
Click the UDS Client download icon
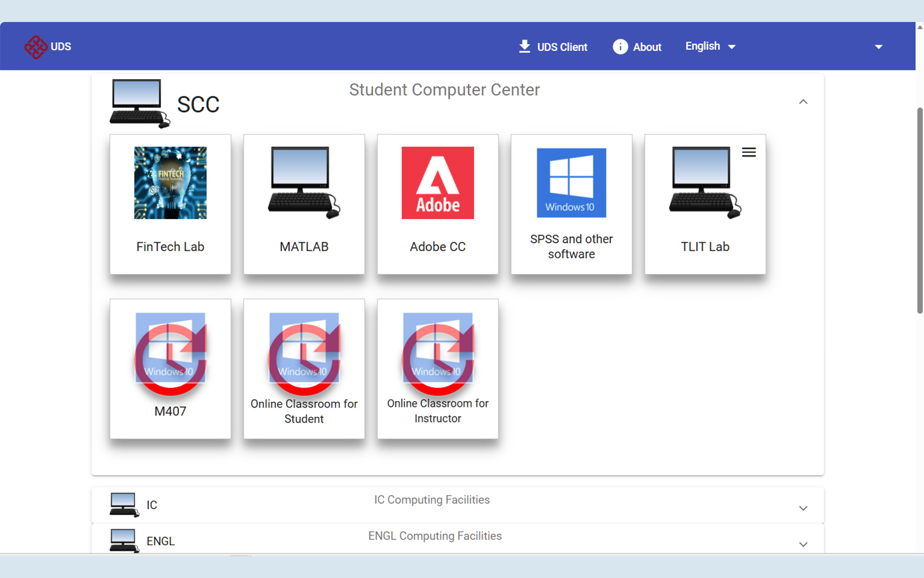coord(524,46)
